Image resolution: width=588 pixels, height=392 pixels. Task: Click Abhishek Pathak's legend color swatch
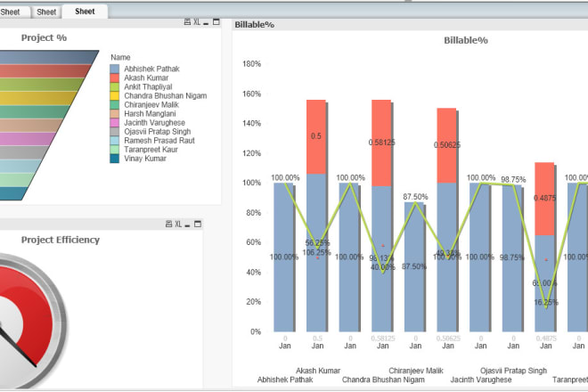tap(114, 69)
